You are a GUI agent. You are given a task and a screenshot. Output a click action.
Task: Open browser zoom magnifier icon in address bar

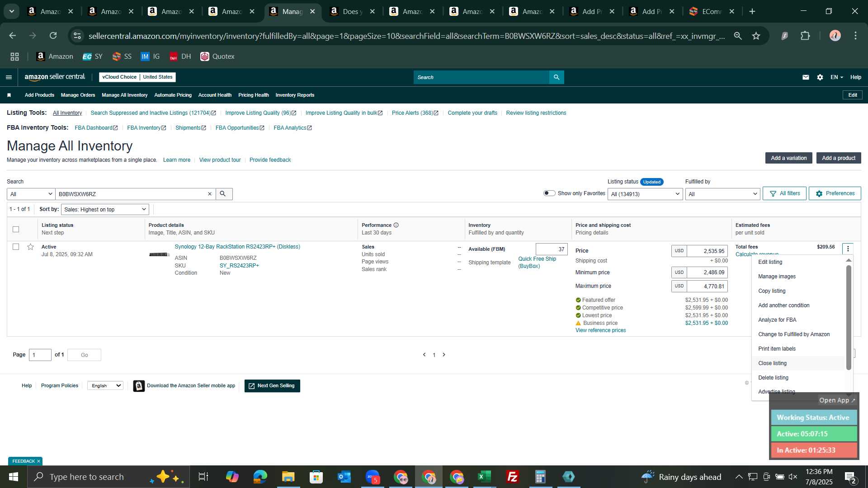738,36
